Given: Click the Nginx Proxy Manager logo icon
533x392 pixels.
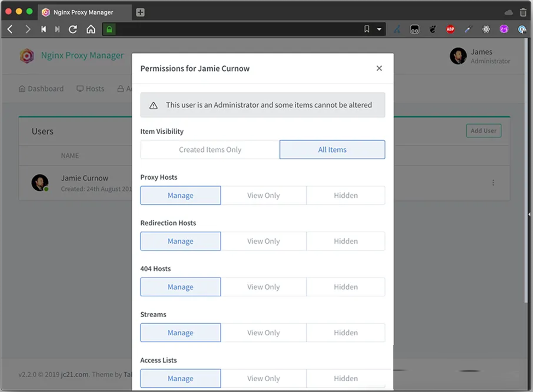Looking at the screenshot, I should click(27, 56).
